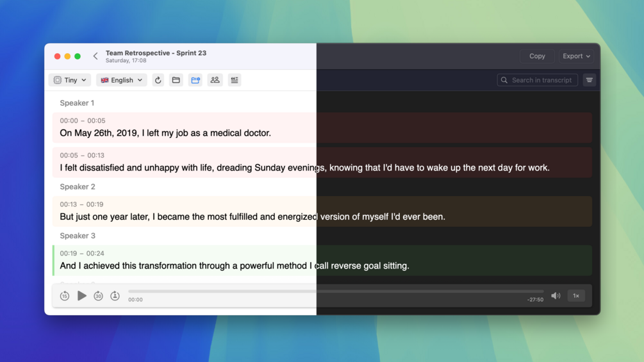This screenshot has width=644, height=362.
Task: Open the English language dropdown
Action: click(122, 80)
